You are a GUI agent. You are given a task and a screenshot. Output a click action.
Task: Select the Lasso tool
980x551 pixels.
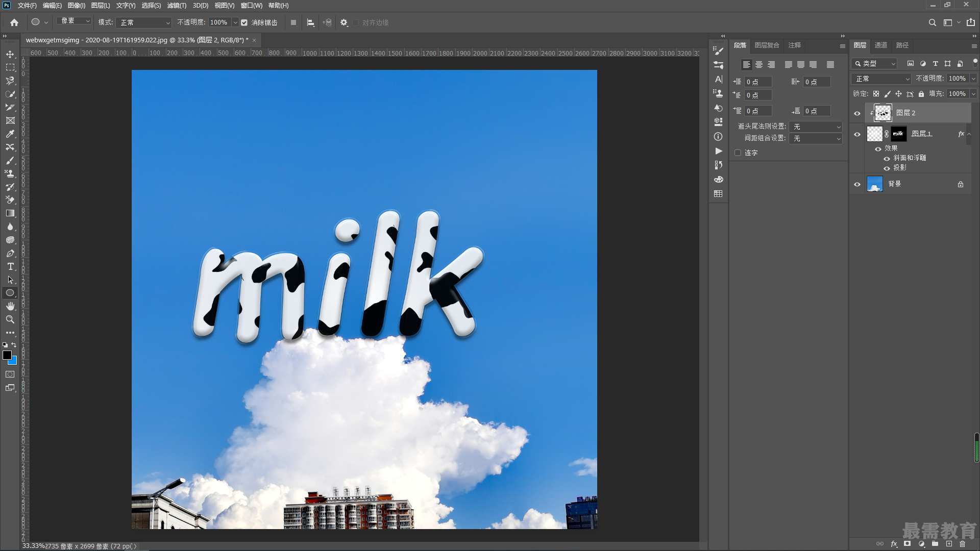tap(10, 81)
